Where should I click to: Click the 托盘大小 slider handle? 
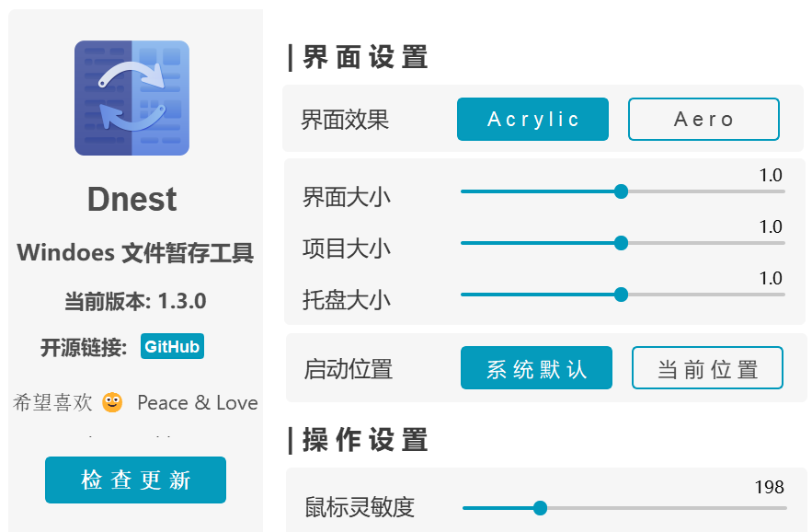(621, 295)
